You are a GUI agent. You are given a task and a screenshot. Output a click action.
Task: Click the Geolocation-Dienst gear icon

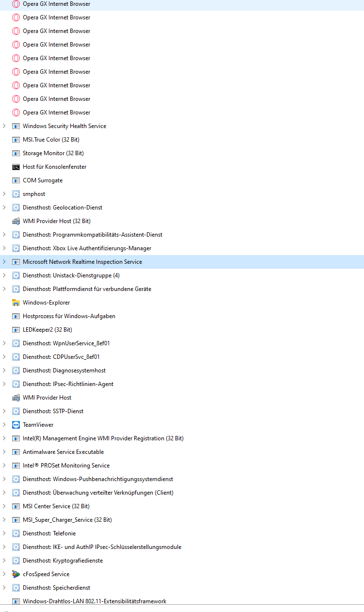pos(16,208)
